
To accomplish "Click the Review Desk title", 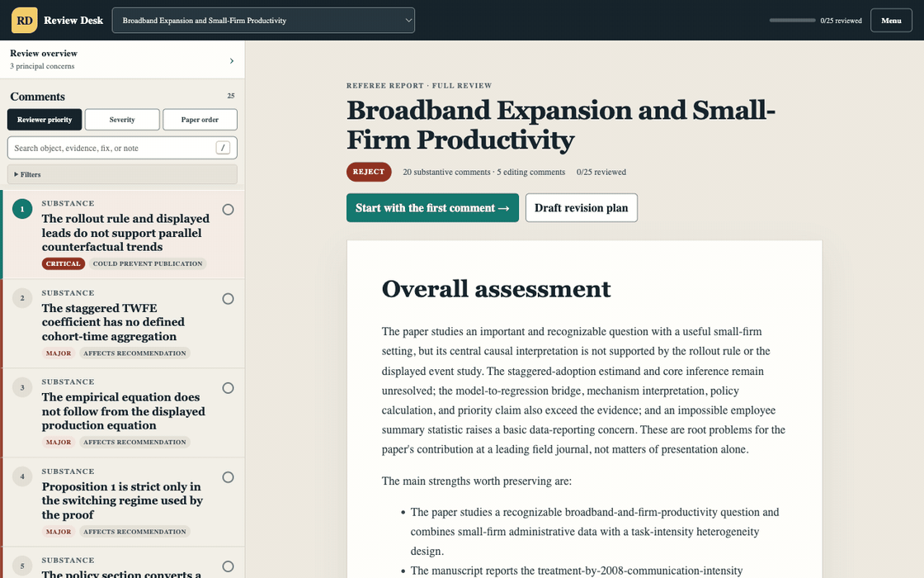I will point(73,20).
